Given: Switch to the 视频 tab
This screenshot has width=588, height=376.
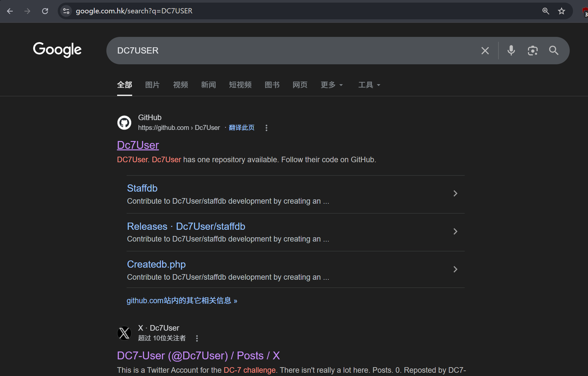Looking at the screenshot, I should click(x=180, y=85).
